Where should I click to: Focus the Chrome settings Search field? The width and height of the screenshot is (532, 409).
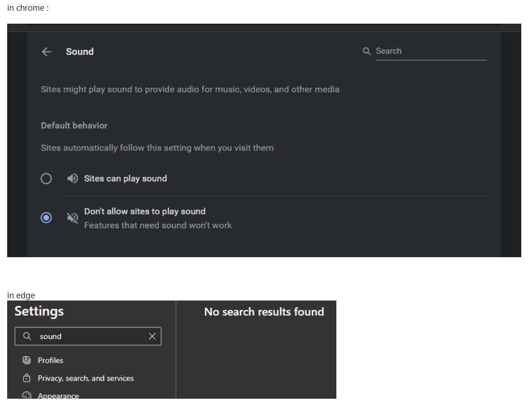click(431, 51)
